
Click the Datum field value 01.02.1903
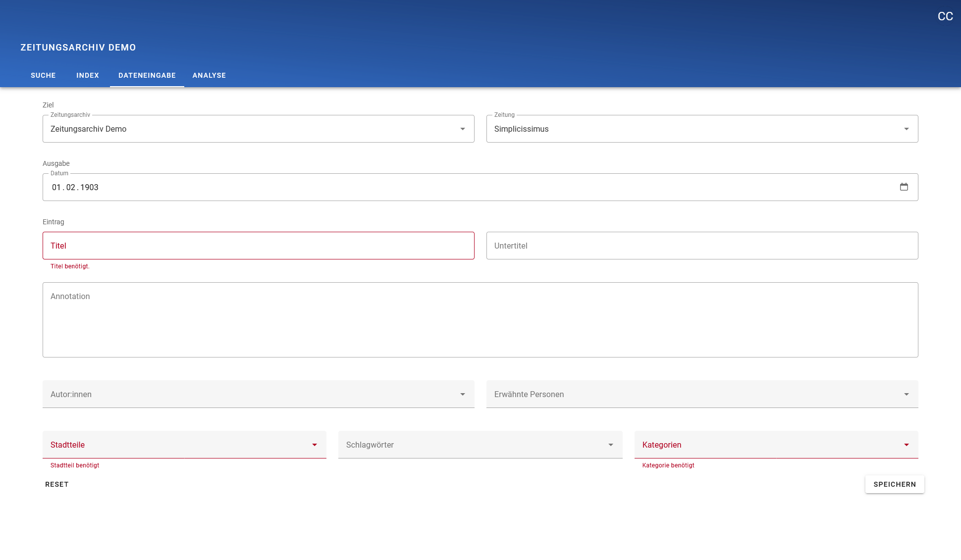point(75,188)
